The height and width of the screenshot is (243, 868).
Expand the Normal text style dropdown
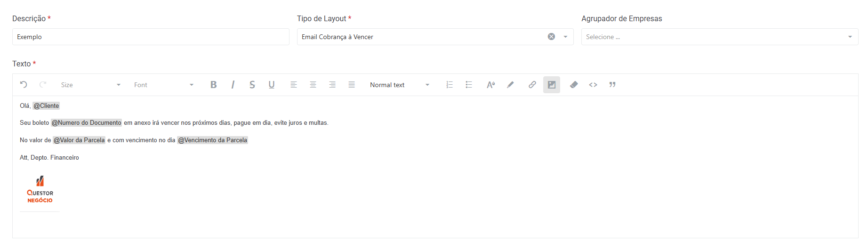tap(400, 85)
